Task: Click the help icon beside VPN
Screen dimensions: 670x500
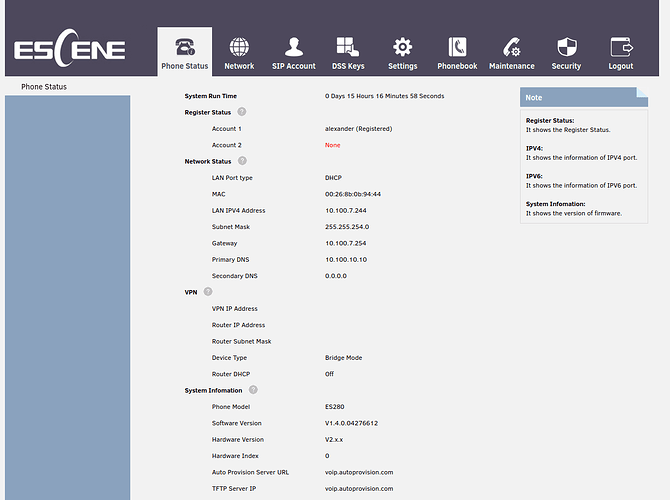Action: [x=208, y=291]
